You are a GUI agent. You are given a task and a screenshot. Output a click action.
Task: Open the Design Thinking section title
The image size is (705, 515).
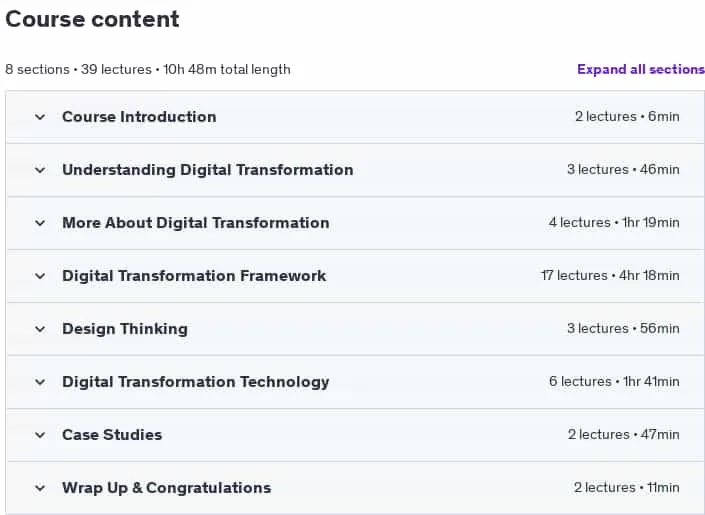point(125,329)
